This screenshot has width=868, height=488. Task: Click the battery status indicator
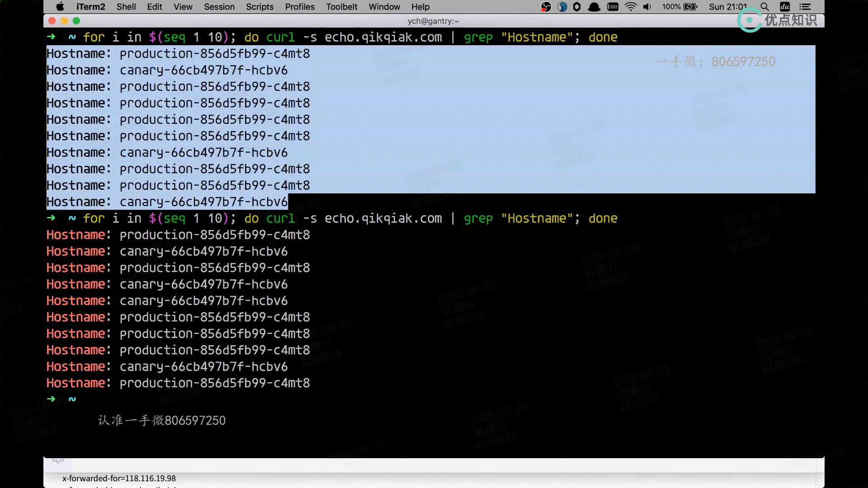coord(680,7)
